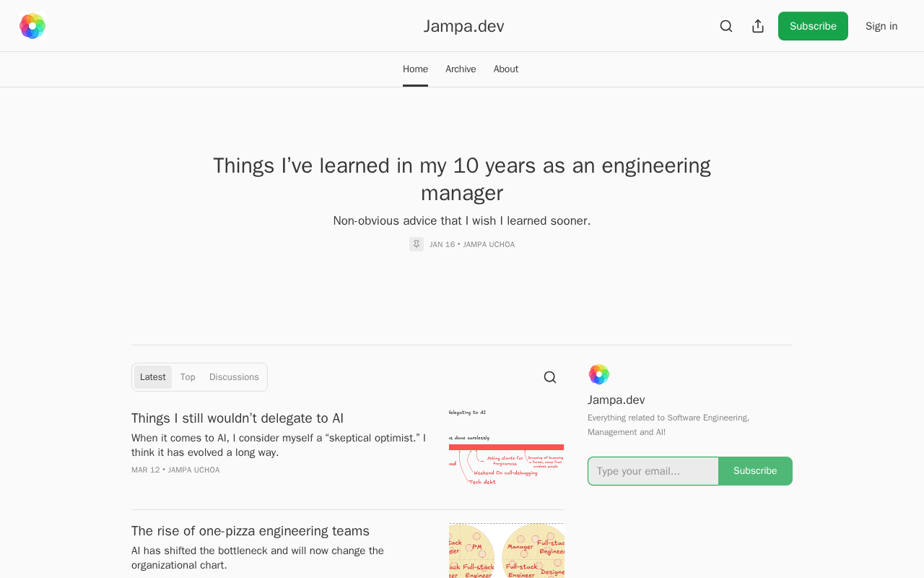
Task: Click the Subscribe button next to the email field
Action: [x=755, y=471]
